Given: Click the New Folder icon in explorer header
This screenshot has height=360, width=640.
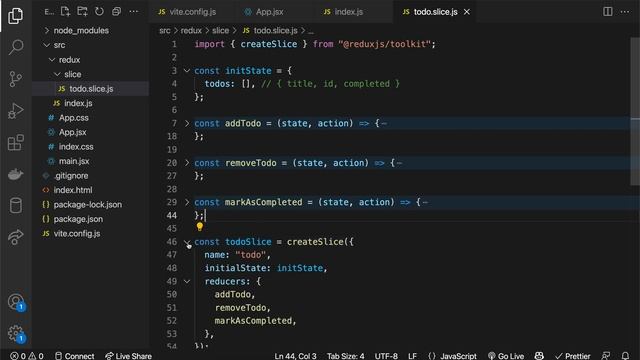Looking at the screenshot, I should (82, 11).
